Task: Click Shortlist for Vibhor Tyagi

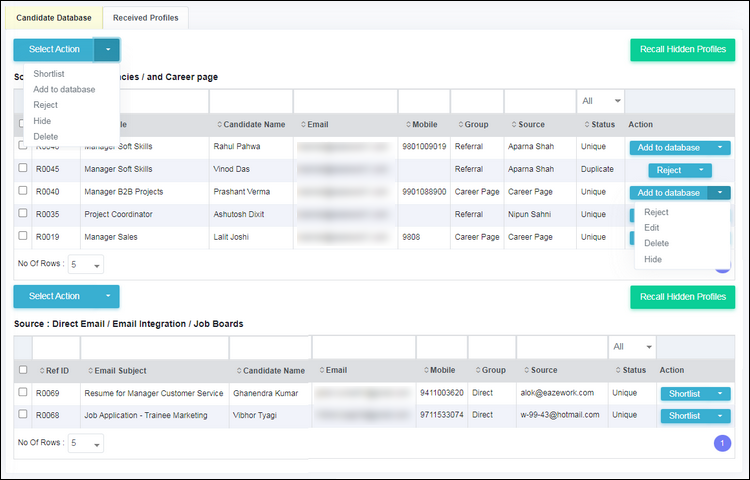Action: [684, 416]
